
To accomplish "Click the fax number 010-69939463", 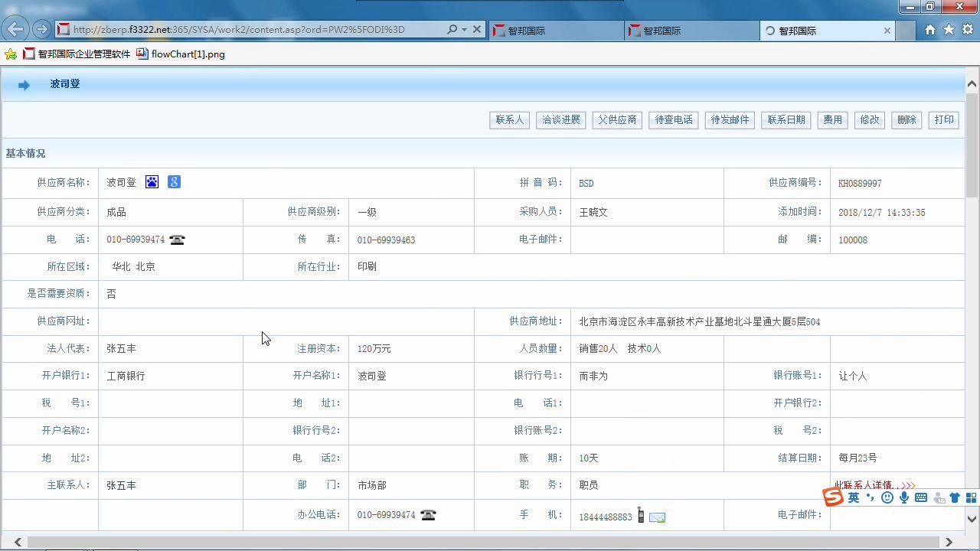I will click(x=386, y=240).
